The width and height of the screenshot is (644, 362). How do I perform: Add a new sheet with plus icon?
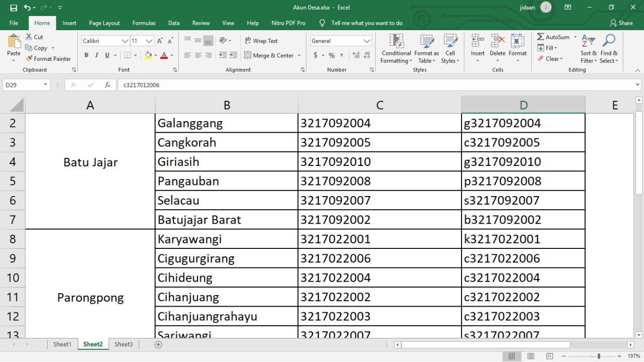[158, 344]
